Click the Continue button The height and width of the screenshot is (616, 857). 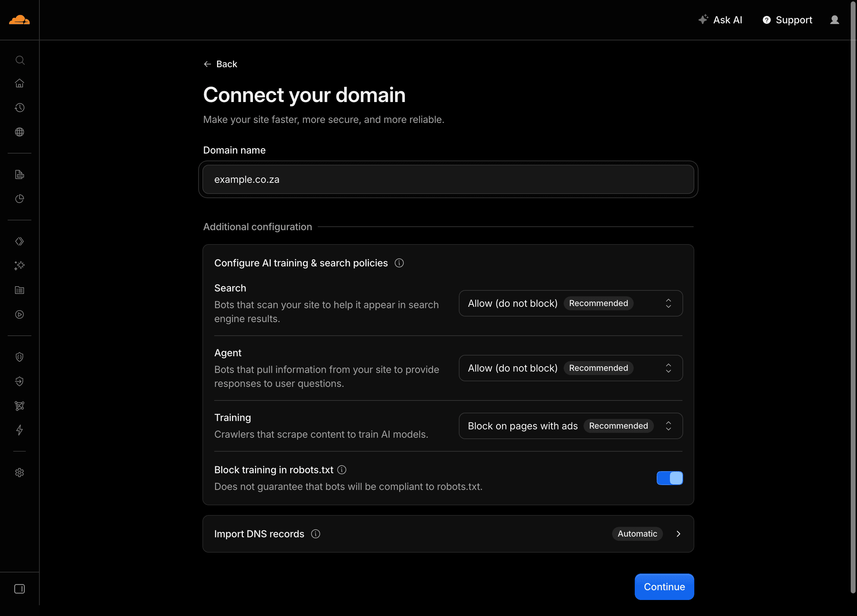pyautogui.click(x=664, y=586)
